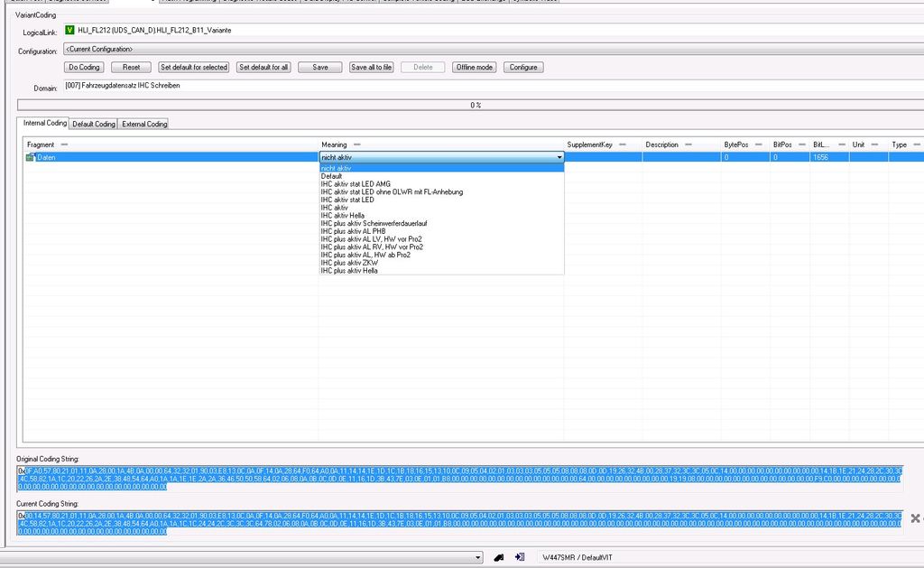This screenshot has height=568, width=924.
Task: Click the Fragment column filter icon
Action: click(63, 144)
